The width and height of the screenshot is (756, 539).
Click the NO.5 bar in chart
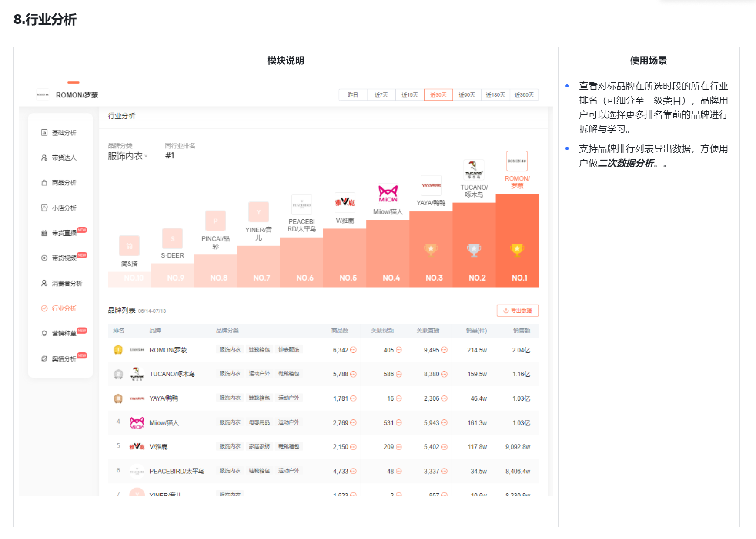coord(345,258)
